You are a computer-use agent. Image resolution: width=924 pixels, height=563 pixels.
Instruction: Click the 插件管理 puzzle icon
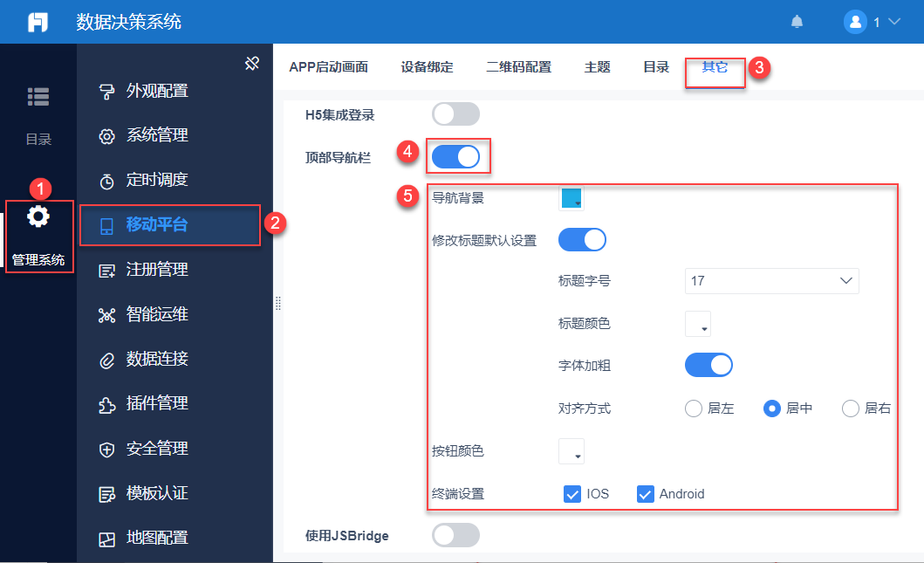point(106,405)
